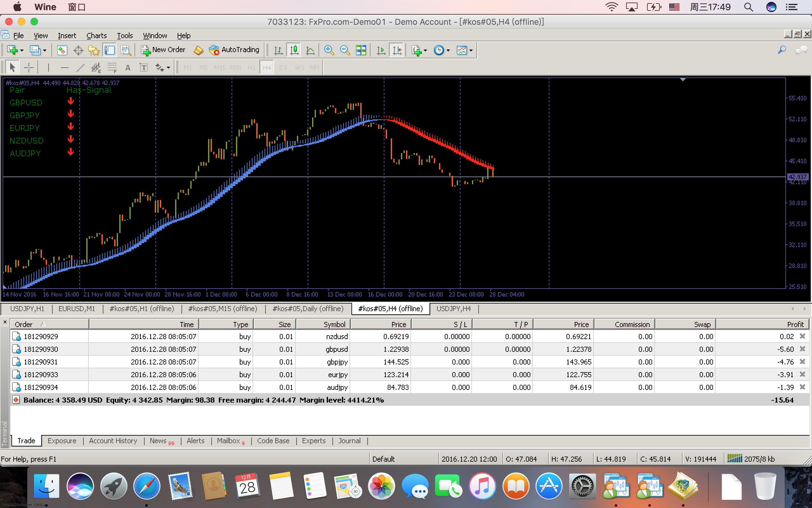This screenshot has width=812, height=508.
Task: Open the Experts terminal tab
Action: [x=314, y=441]
